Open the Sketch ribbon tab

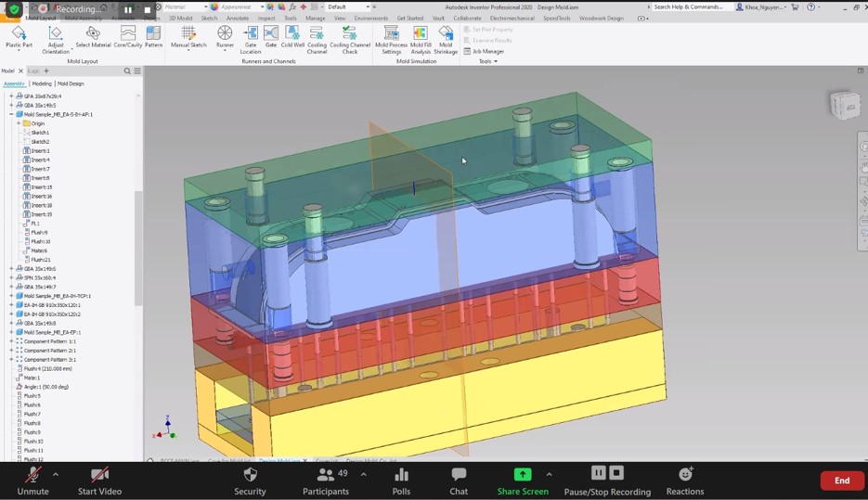[209, 19]
